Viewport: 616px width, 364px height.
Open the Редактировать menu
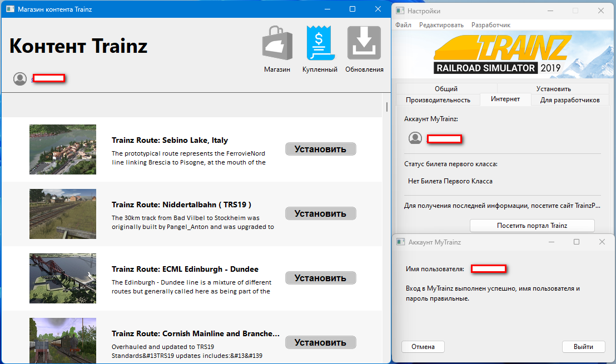[x=441, y=25]
